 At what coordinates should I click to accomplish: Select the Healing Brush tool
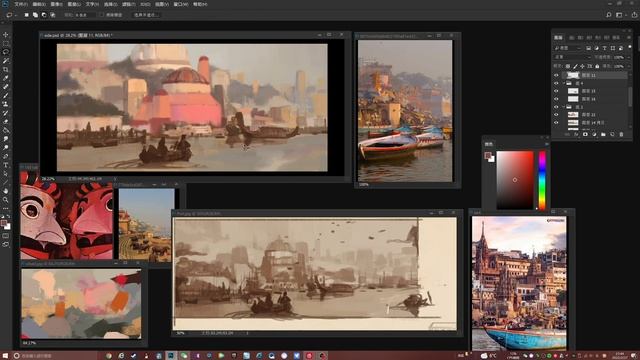click(6, 87)
